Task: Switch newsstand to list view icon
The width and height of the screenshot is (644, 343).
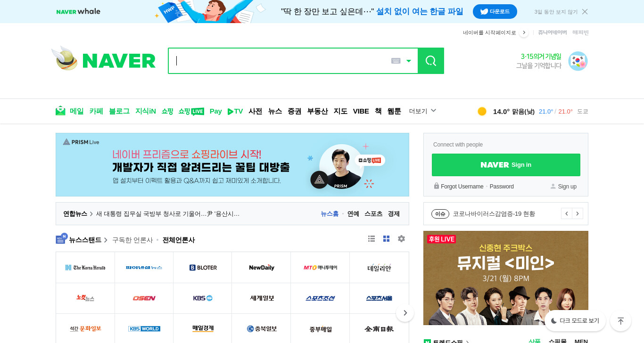Action: (372, 239)
